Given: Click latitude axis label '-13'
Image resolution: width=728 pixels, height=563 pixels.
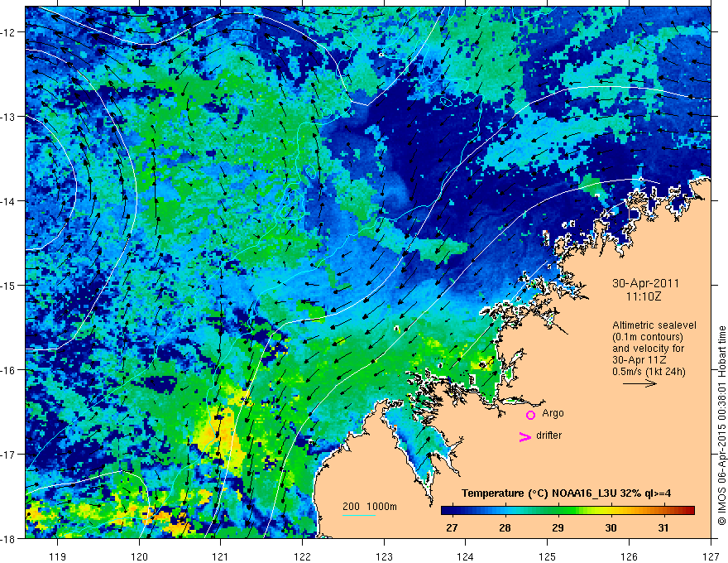Looking at the screenshot, I should point(9,117).
